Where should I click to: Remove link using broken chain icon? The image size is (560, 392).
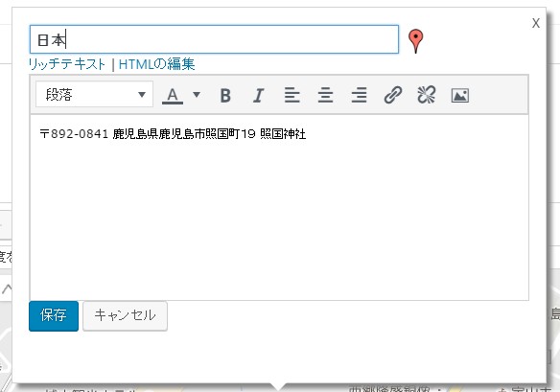pyautogui.click(x=427, y=95)
